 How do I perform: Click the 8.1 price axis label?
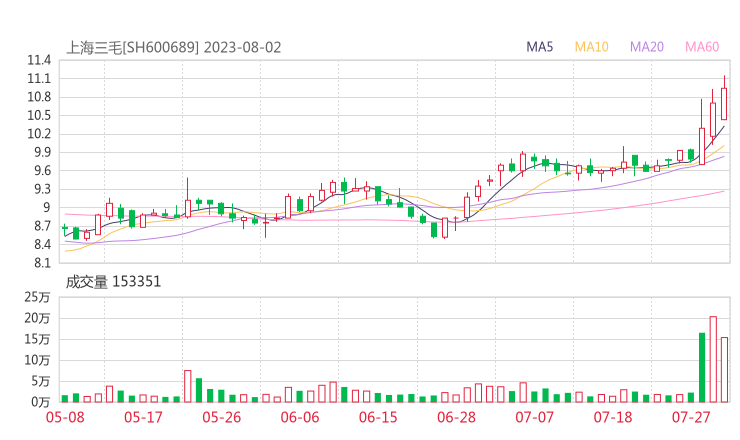click(42, 263)
